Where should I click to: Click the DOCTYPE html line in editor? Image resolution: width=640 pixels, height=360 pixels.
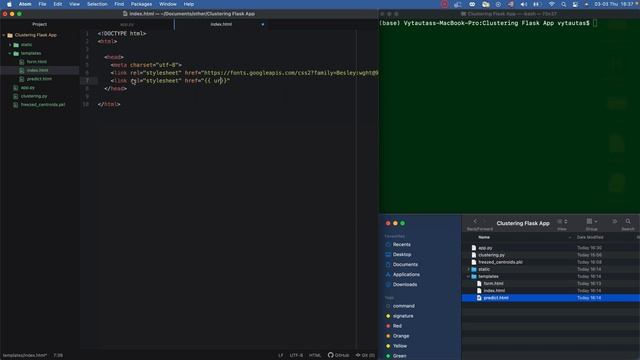[122, 33]
